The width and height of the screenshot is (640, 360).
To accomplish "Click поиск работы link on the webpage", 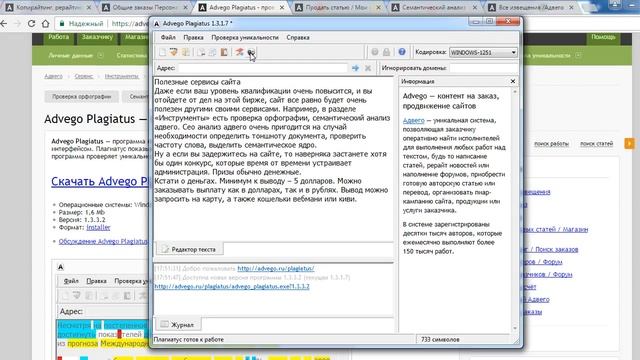I will [551, 144].
